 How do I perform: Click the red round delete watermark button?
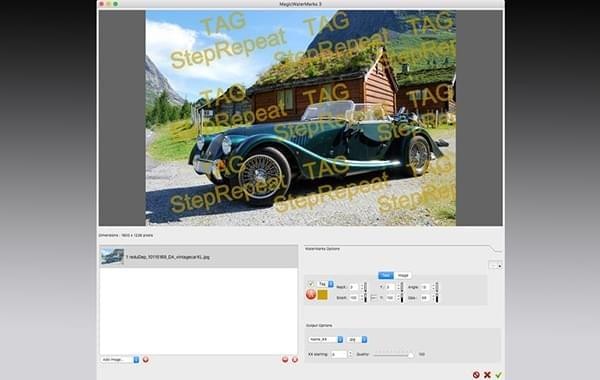pos(311,295)
